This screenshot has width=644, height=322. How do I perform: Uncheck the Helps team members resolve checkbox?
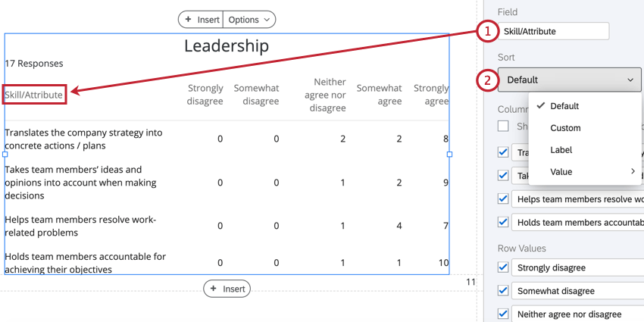point(503,199)
